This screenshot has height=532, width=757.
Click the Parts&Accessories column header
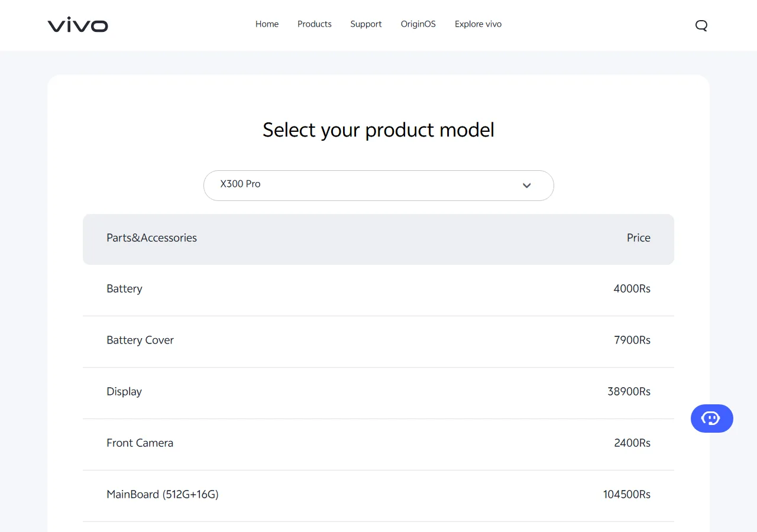(151, 238)
